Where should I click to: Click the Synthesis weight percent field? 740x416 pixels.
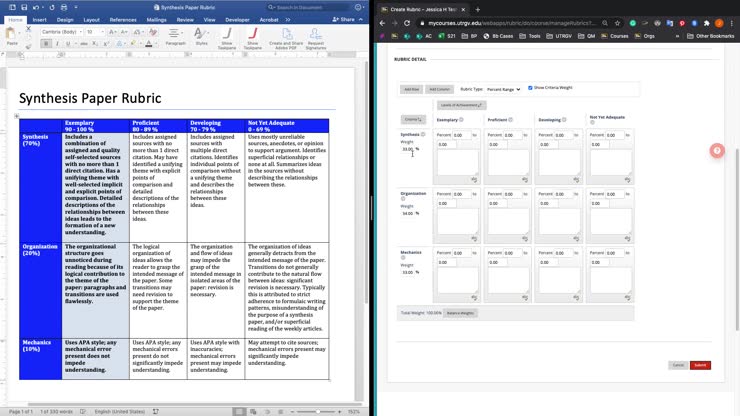click(407, 149)
